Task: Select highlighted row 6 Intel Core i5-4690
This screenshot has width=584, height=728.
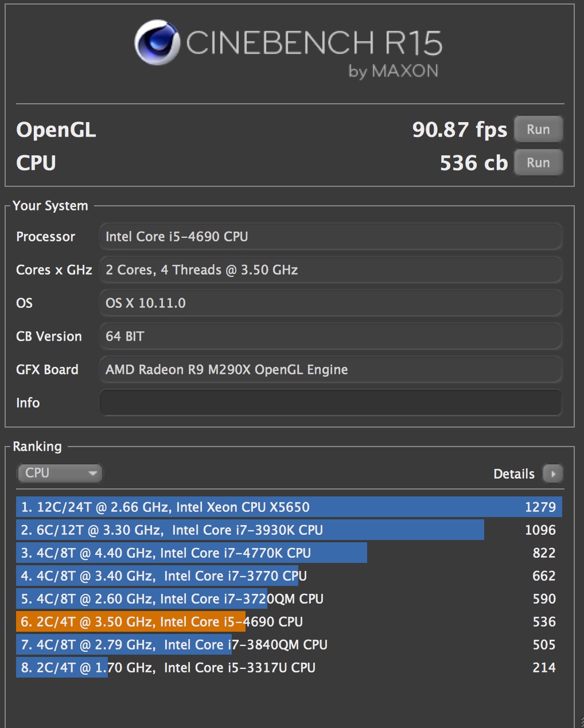Action: 289,622
